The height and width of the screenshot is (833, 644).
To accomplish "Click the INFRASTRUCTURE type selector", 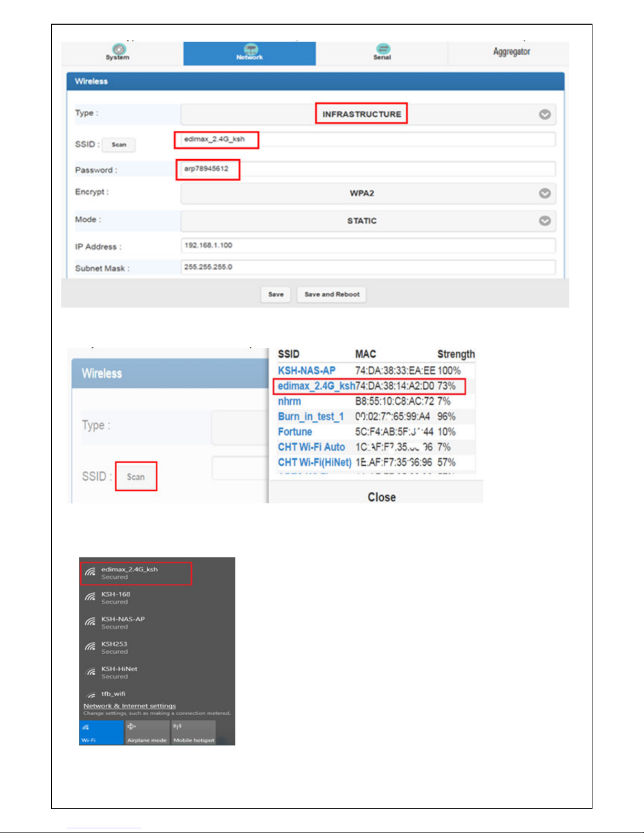I will pyautogui.click(x=368, y=114).
